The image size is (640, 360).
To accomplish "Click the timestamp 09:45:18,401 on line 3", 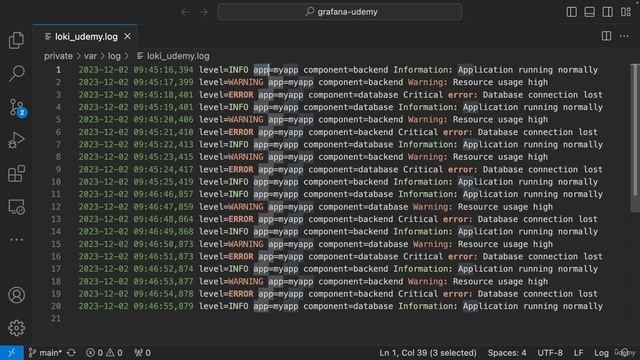I will tap(163, 95).
